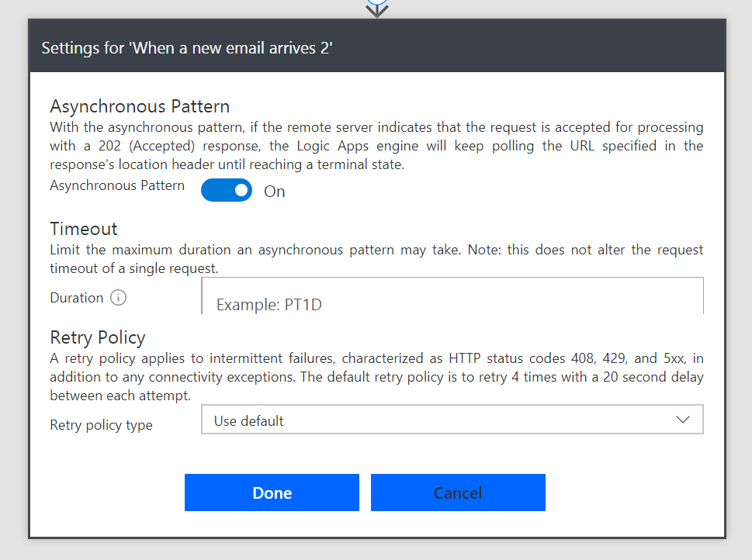Click the 202 (Accepted) description paragraph
Image resolution: width=752 pixels, height=560 pixels.
pos(376,146)
